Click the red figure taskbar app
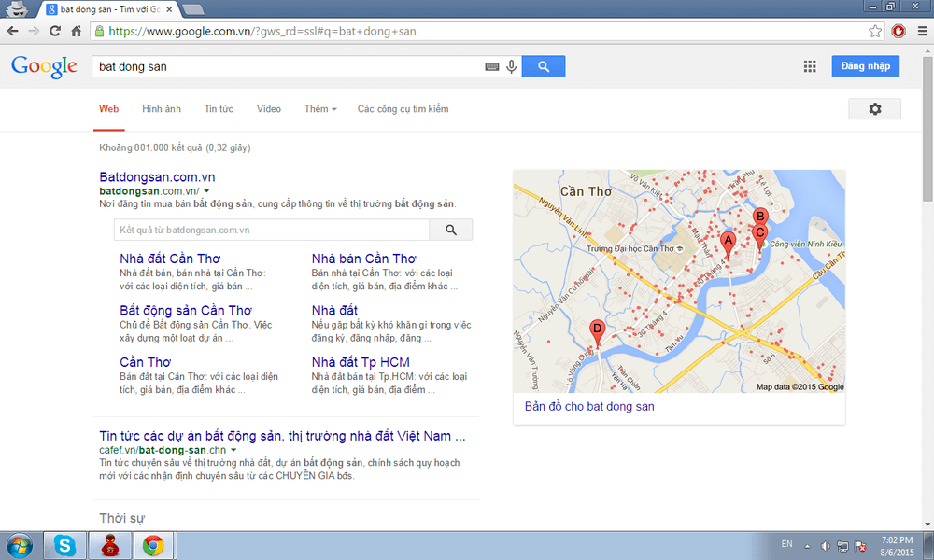The height and width of the screenshot is (560, 934). (x=109, y=545)
